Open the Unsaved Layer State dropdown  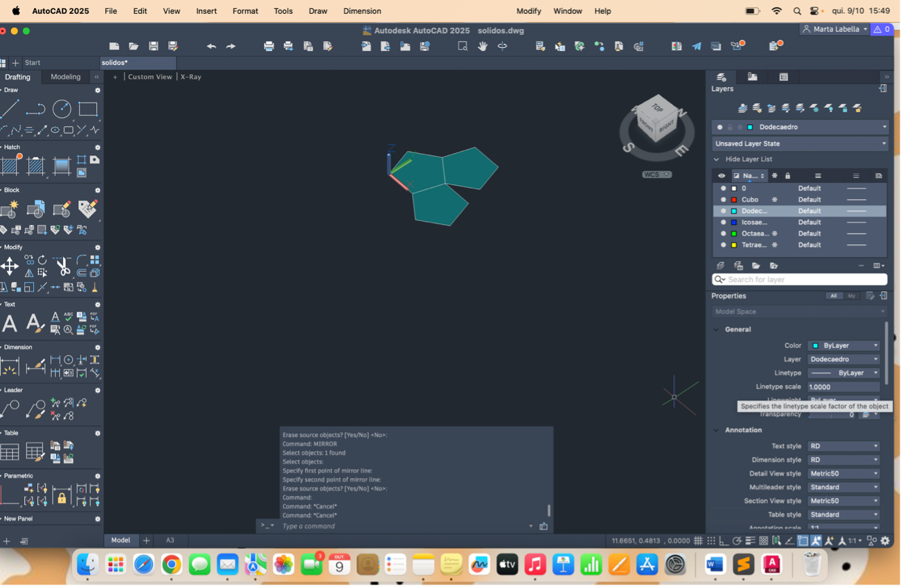point(800,144)
